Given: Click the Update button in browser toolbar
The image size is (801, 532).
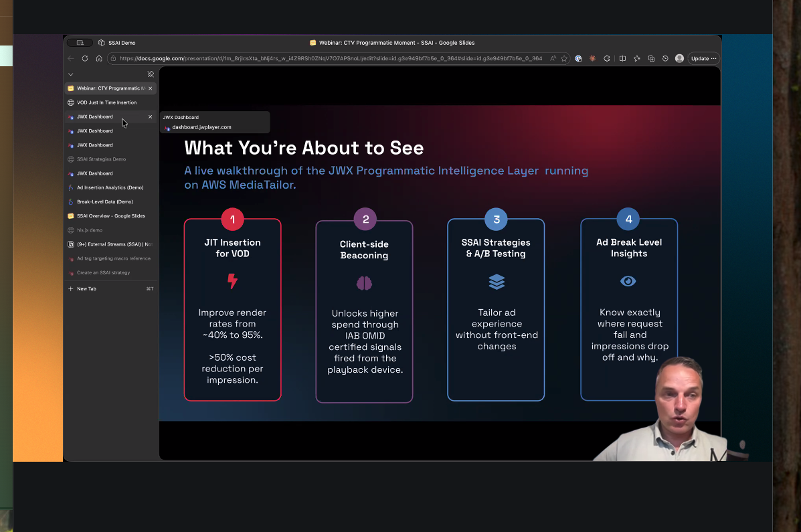Looking at the screenshot, I should (703, 58).
